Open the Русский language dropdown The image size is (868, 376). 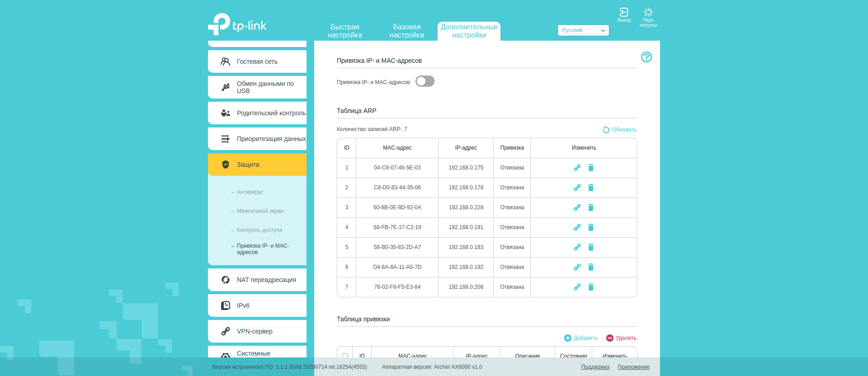583,30
